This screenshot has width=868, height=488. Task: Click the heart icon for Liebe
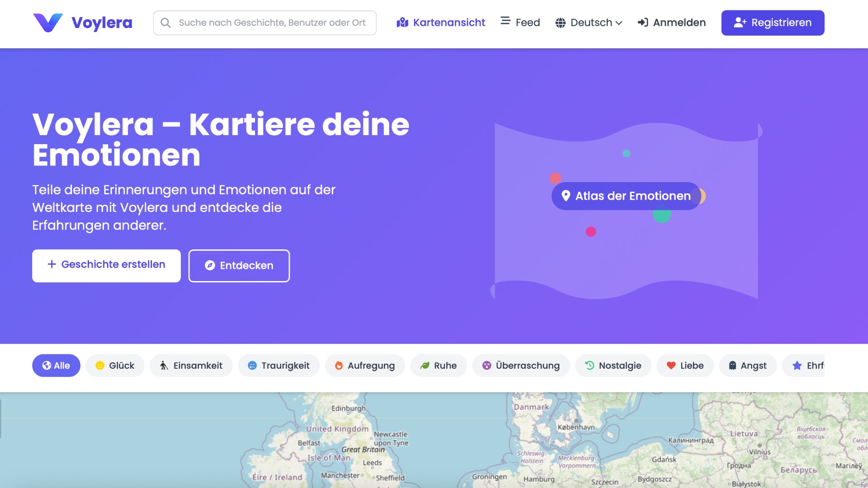coord(671,366)
